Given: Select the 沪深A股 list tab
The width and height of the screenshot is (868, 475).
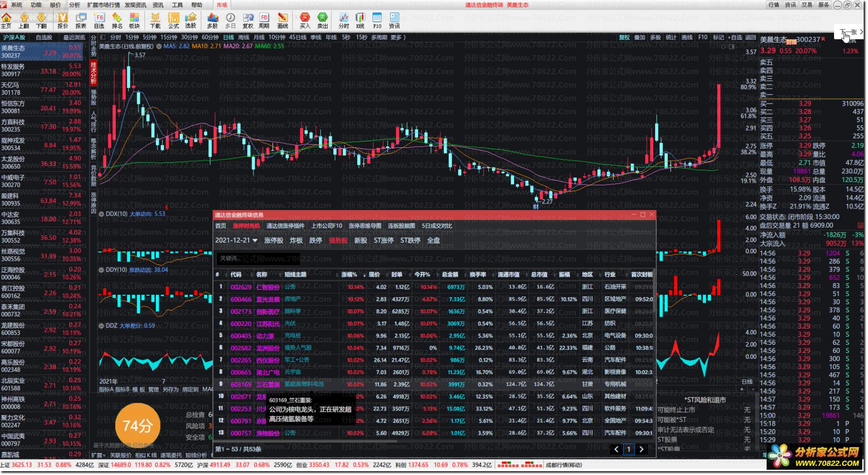Looking at the screenshot, I should coord(14,37).
